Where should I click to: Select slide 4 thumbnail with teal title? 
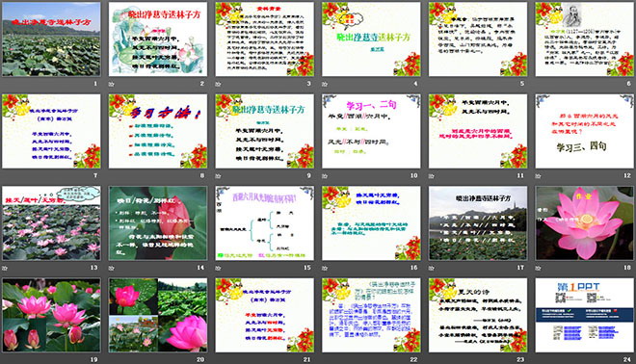[x=371, y=39]
